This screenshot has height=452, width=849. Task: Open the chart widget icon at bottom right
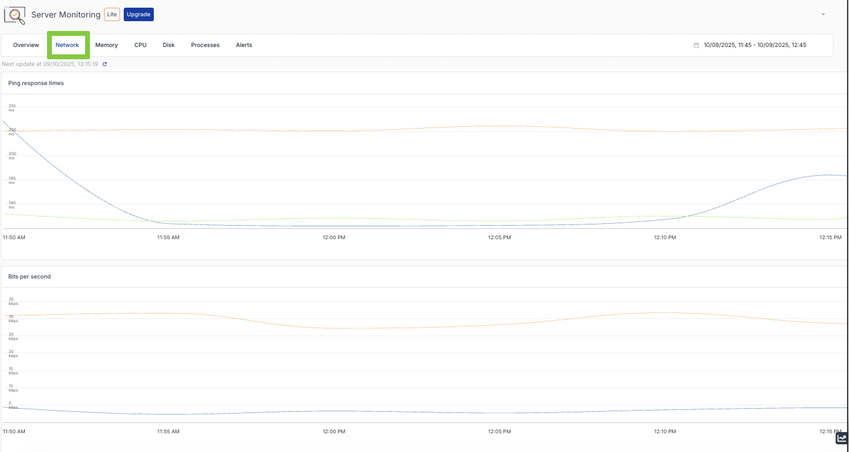pyautogui.click(x=841, y=438)
